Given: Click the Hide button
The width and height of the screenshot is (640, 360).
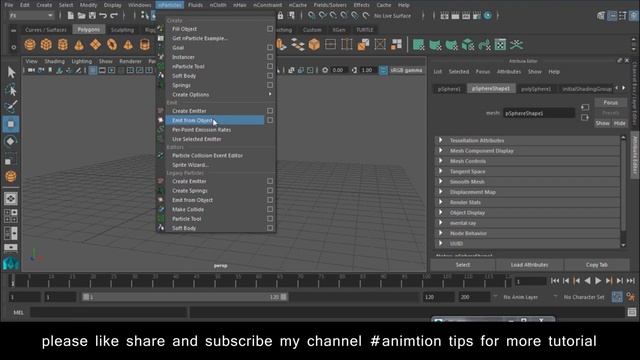Looking at the screenshot, I should 620,123.
